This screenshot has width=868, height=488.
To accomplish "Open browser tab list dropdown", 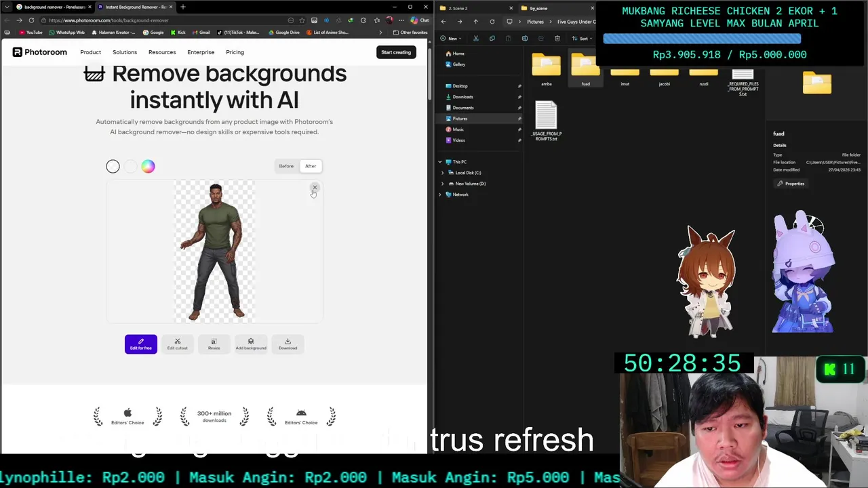I will (x=7, y=7).
